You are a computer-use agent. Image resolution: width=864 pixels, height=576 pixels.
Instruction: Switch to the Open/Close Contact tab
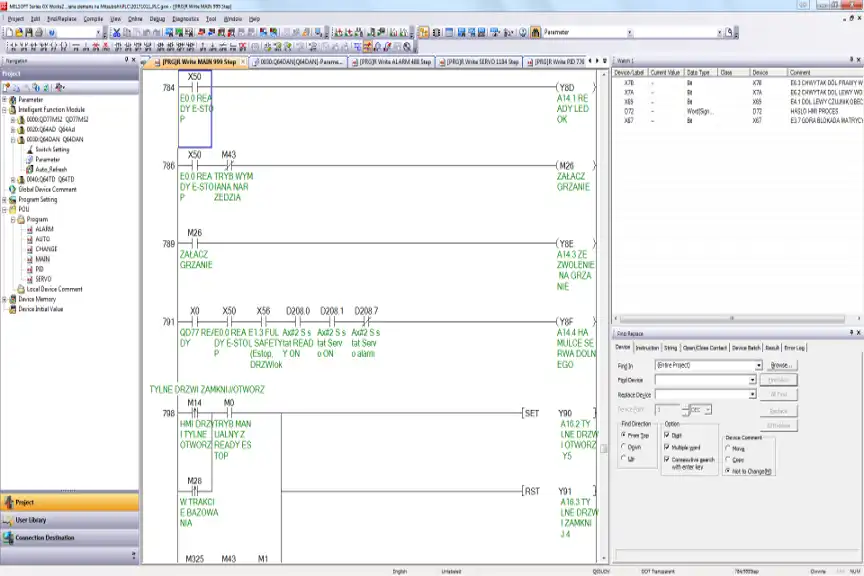coord(704,348)
